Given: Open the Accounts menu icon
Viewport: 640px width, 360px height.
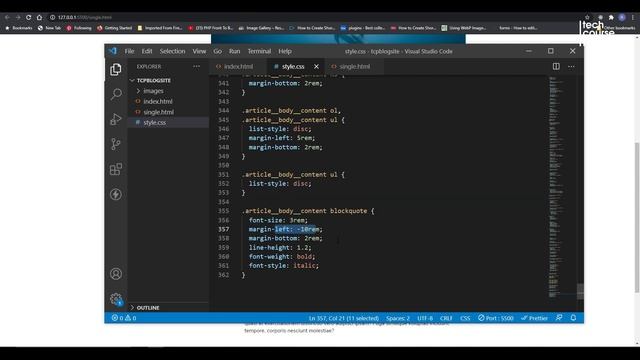Looking at the screenshot, I should pyautogui.click(x=116, y=274).
